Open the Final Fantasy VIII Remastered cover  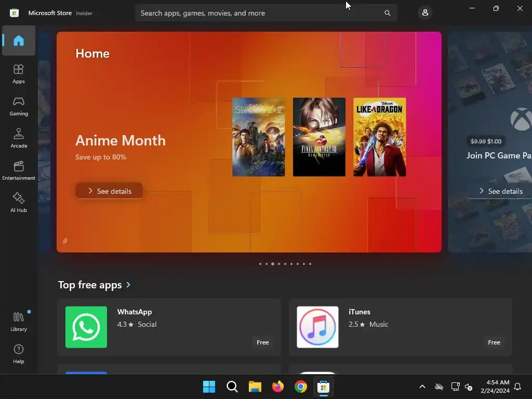pos(319,137)
